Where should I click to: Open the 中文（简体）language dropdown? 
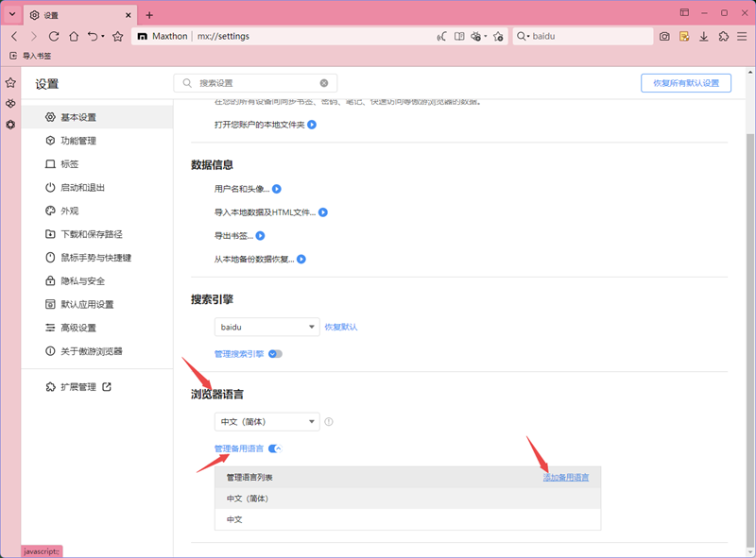click(x=266, y=422)
